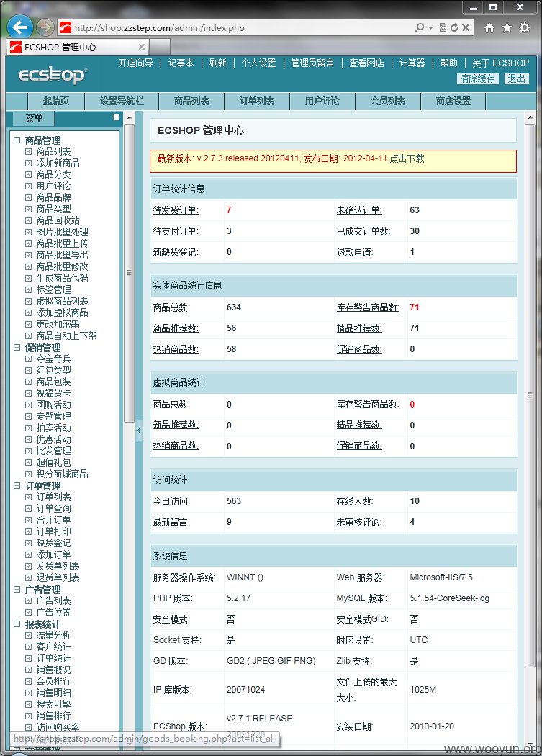The height and width of the screenshot is (756, 542).
Task: Open 管理员留言 in the top menu
Action: (312, 63)
